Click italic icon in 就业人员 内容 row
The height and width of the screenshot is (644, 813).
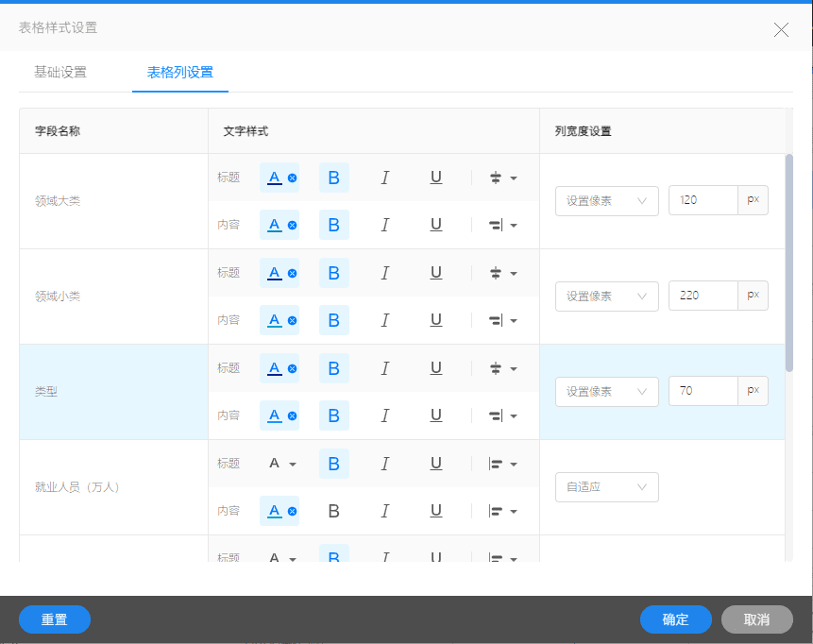(384, 511)
